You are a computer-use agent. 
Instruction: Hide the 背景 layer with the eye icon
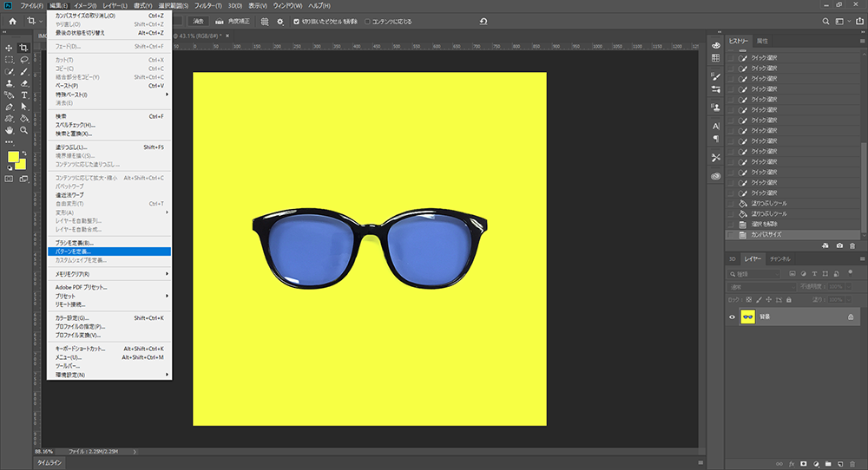732,317
